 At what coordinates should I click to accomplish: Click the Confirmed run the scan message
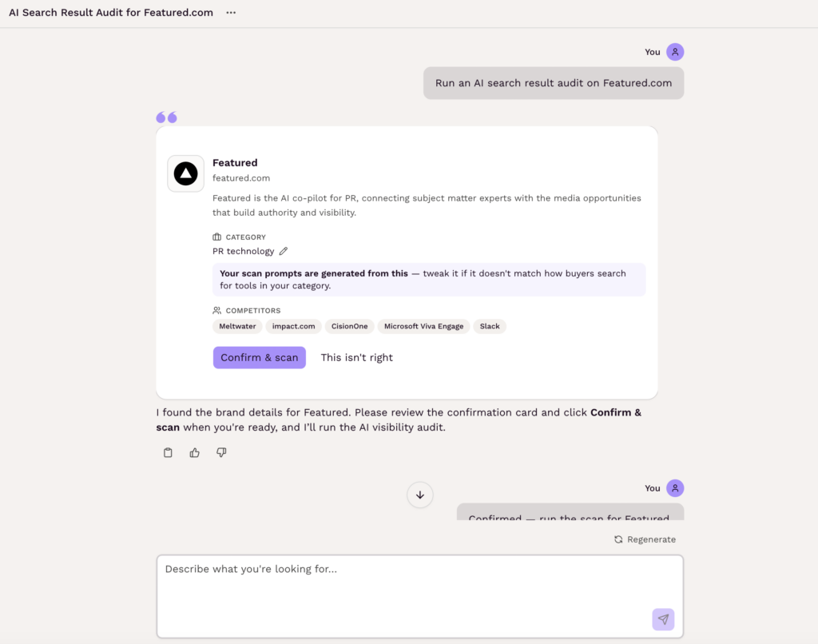(x=570, y=512)
